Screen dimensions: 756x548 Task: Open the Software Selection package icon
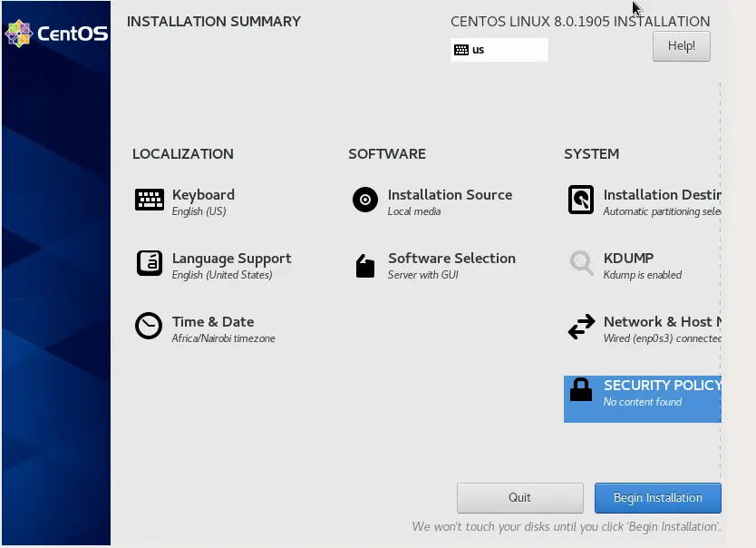point(365,266)
